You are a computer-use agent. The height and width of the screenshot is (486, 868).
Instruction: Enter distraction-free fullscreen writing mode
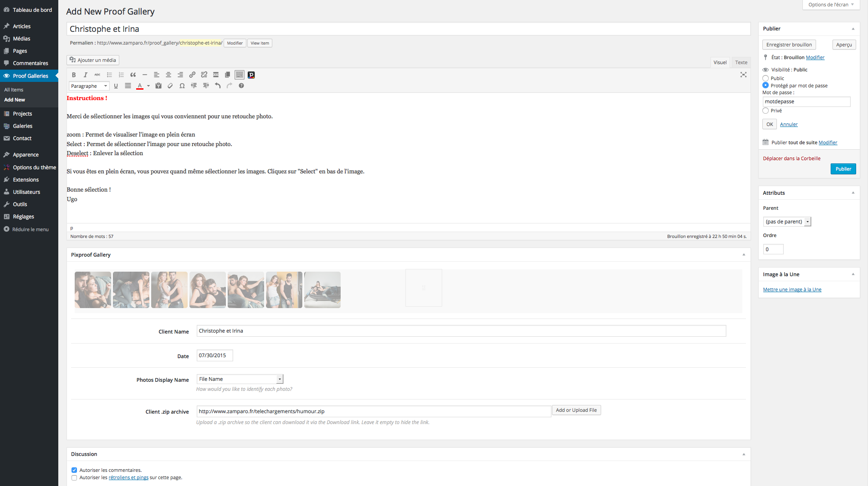click(x=743, y=75)
